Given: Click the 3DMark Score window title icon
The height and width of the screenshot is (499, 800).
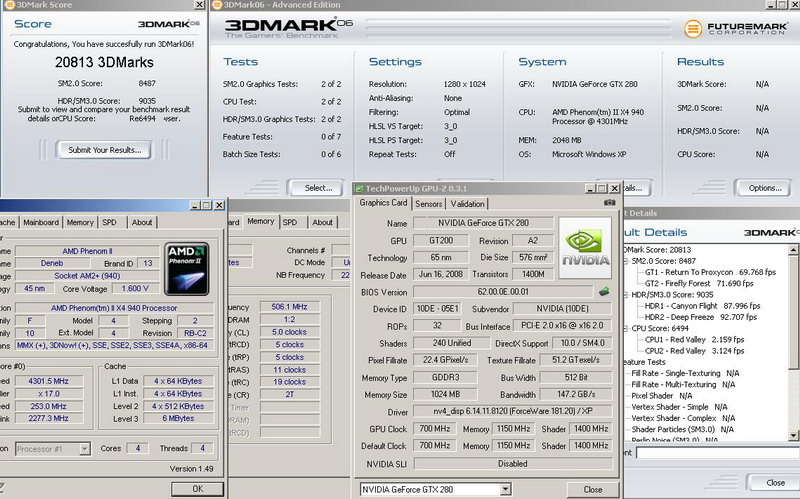Looking at the screenshot, I should [x=9, y=5].
